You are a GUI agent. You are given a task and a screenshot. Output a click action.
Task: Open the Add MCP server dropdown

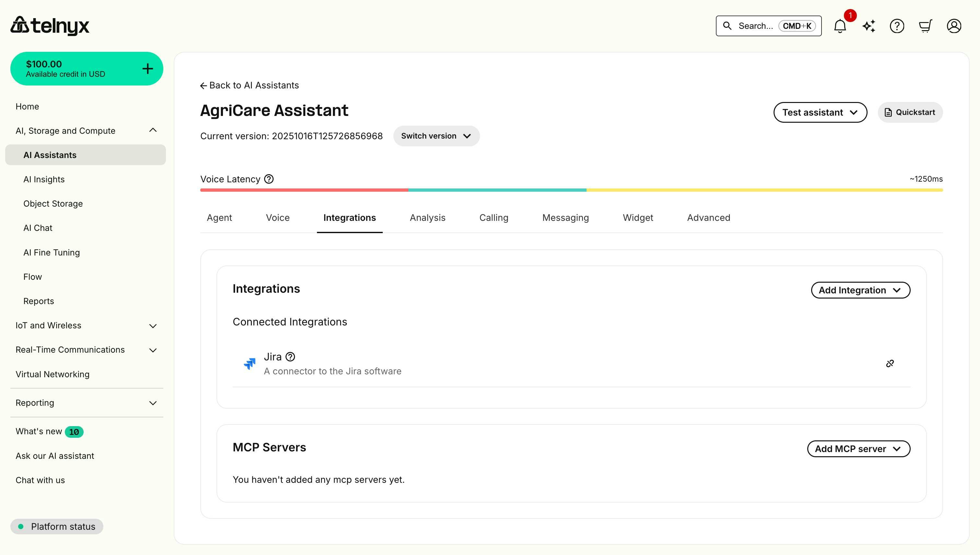[859, 449]
